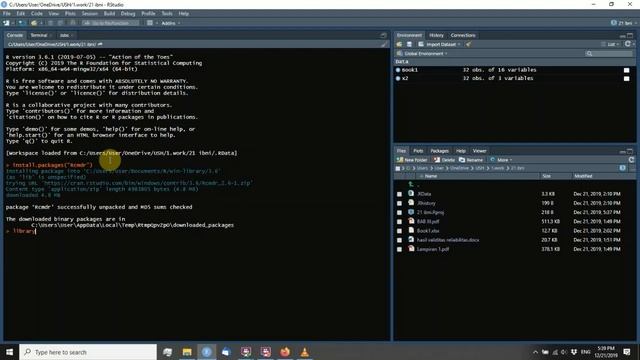Switch to the Plots tab
Image resolution: width=640 pixels, height=360 pixels.
[418, 151]
